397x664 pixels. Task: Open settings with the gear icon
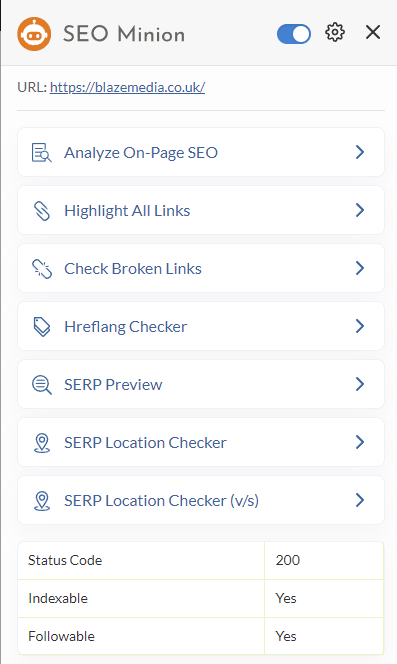click(335, 33)
